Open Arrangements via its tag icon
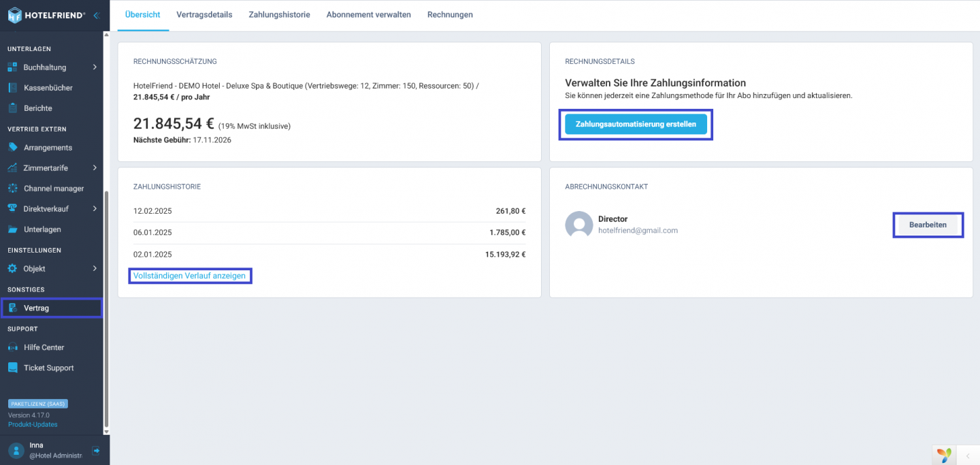This screenshot has width=980, height=465. [12, 148]
